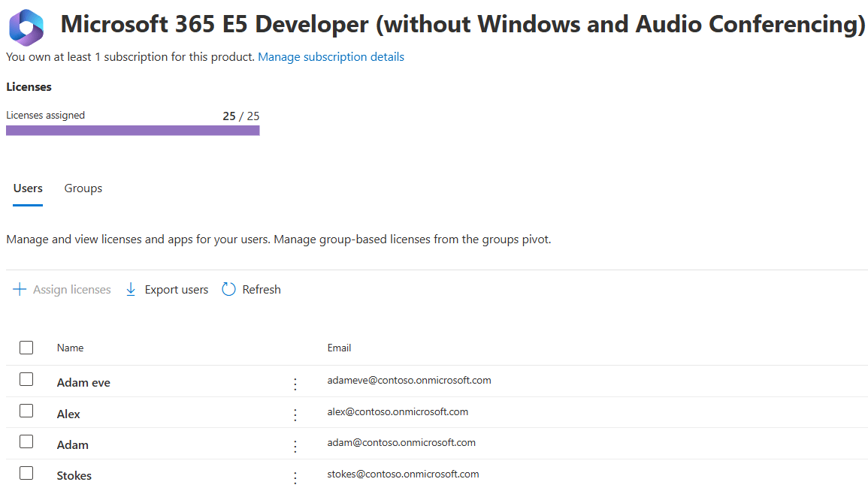Click the Licenses assigned progress bar

point(132,129)
